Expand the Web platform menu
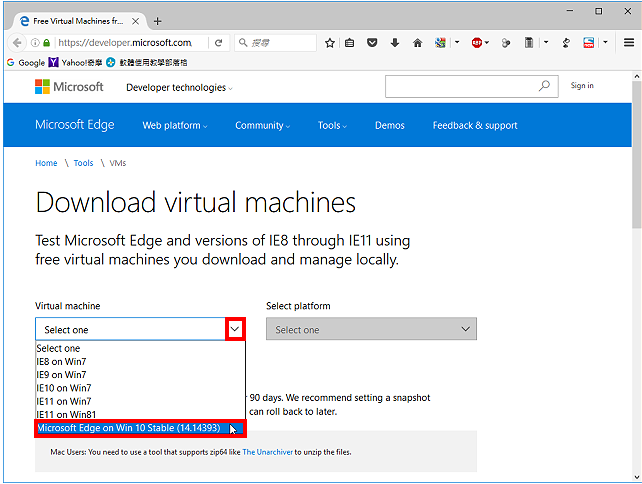642x484 pixels. click(x=175, y=125)
